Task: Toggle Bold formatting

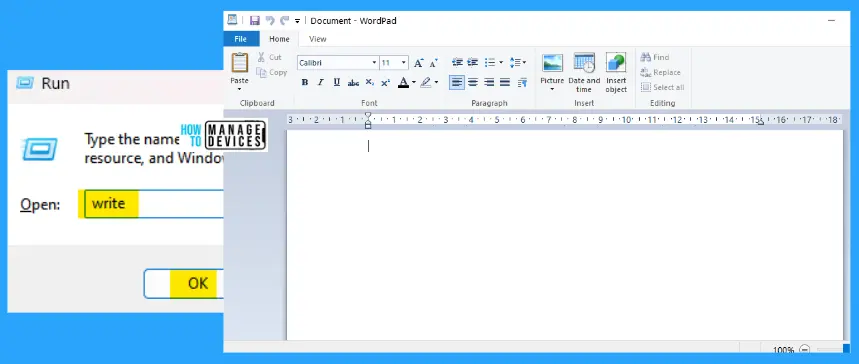Action: tap(305, 83)
